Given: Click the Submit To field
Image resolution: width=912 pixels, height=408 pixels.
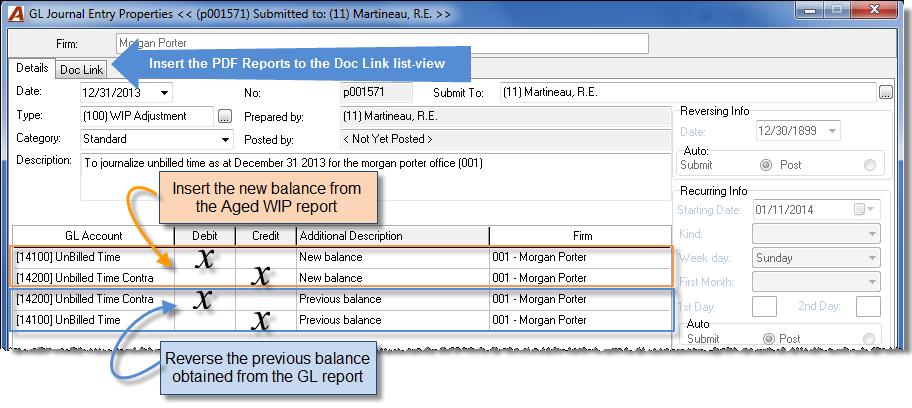Looking at the screenshot, I should [688, 93].
